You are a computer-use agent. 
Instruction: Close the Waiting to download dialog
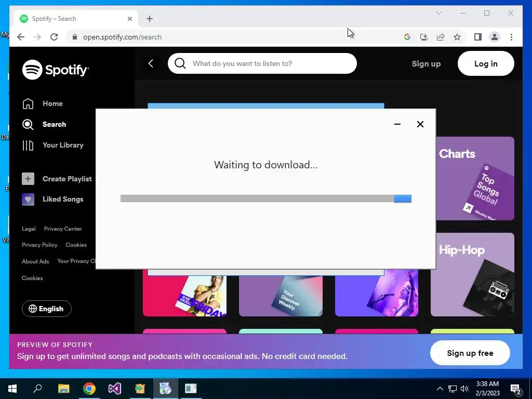click(x=420, y=124)
